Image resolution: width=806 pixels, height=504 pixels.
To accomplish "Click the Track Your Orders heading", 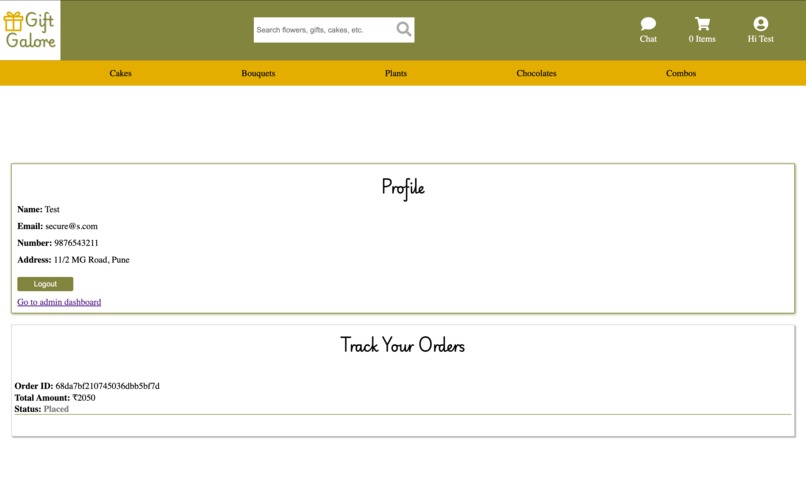I will pos(403,345).
